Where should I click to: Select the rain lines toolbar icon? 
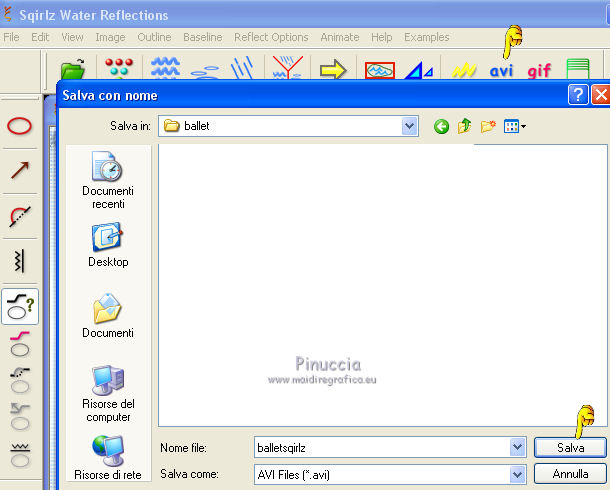(x=242, y=68)
